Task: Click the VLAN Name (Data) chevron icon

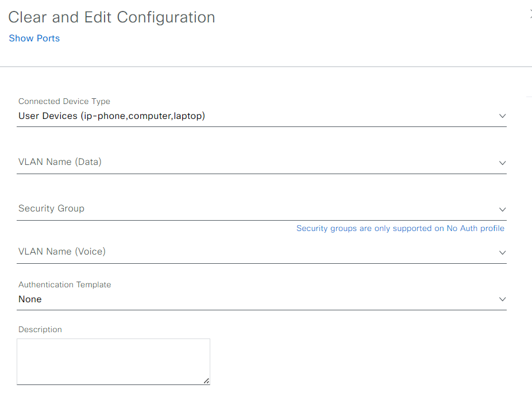Action: (503, 163)
